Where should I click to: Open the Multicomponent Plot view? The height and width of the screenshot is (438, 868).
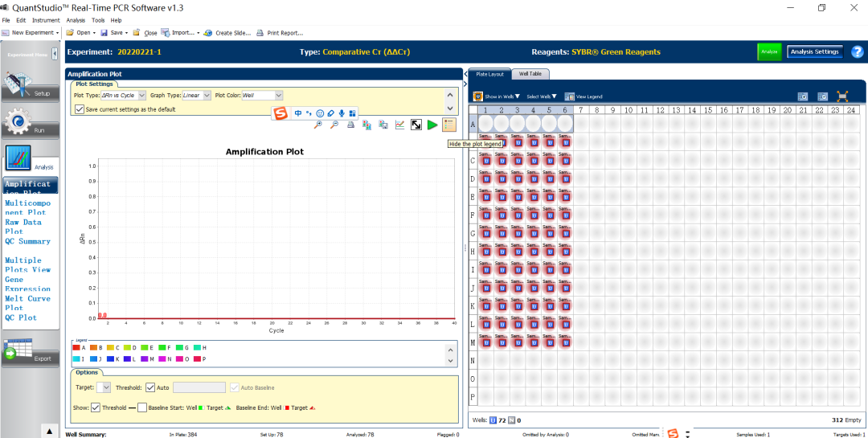[x=27, y=207]
